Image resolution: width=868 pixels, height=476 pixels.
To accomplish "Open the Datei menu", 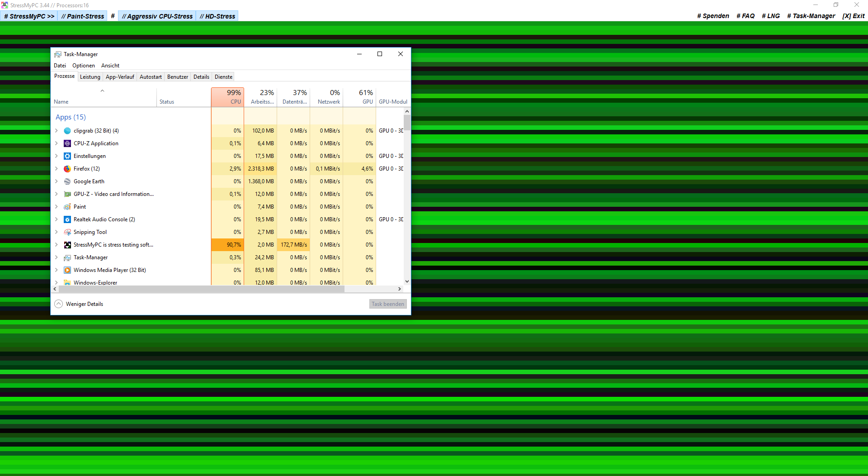I will click(x=60, y=66).
